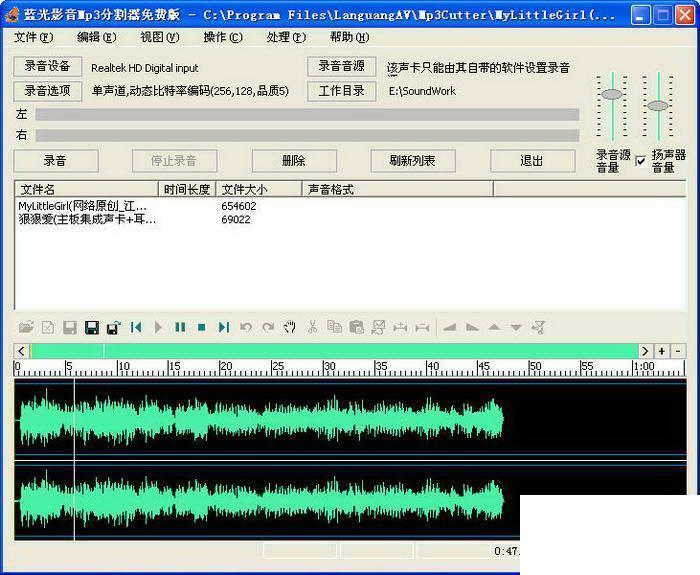
Task: Click the copy pages icon
Action: click(x=334, y=328)
